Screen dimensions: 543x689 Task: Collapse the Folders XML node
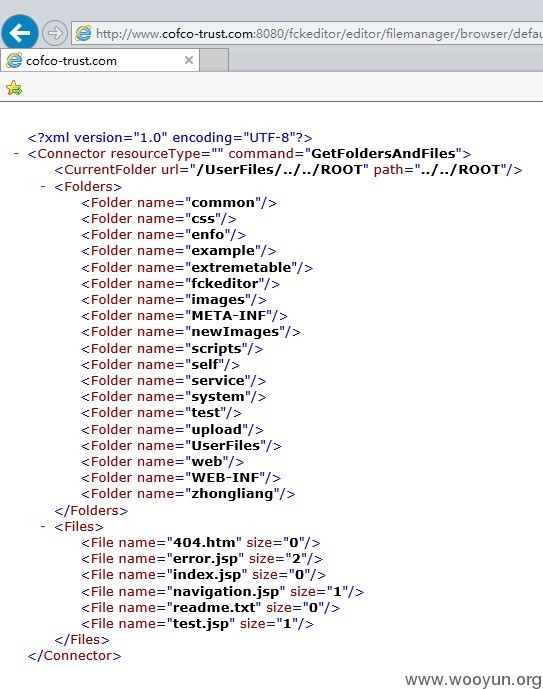point(43,186)
